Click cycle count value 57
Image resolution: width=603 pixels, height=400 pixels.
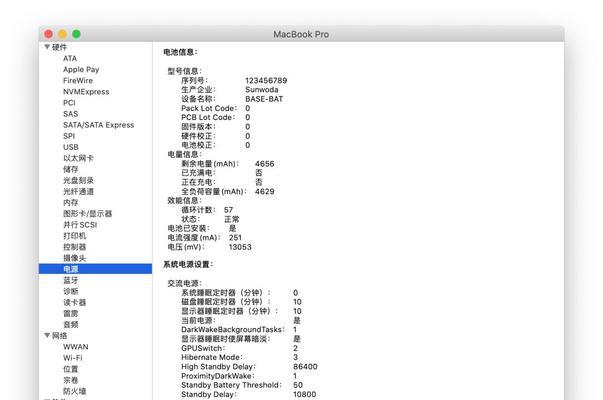(x=228, y=210)
